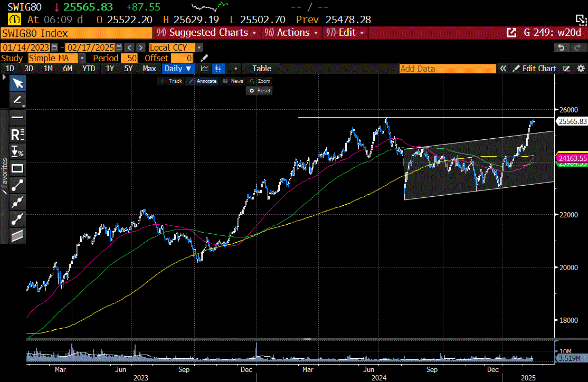
Task: Expand the left panel disclosure triangle
Action: (4, 77)
